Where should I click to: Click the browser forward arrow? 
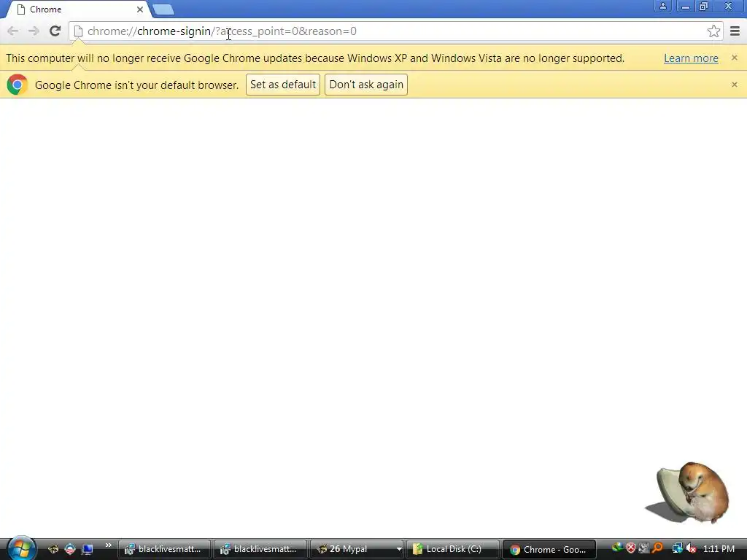point(34,31)
